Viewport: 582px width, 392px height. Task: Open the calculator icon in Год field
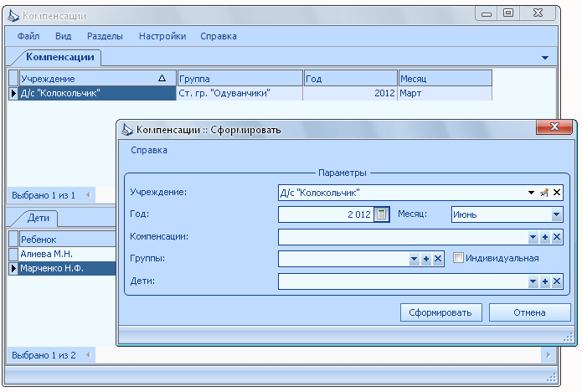pos(381,214)
